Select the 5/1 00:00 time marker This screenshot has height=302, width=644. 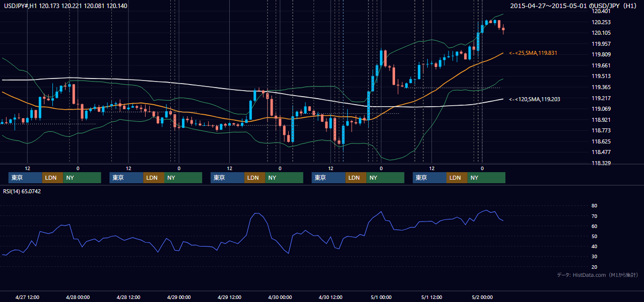pos(381,297)
